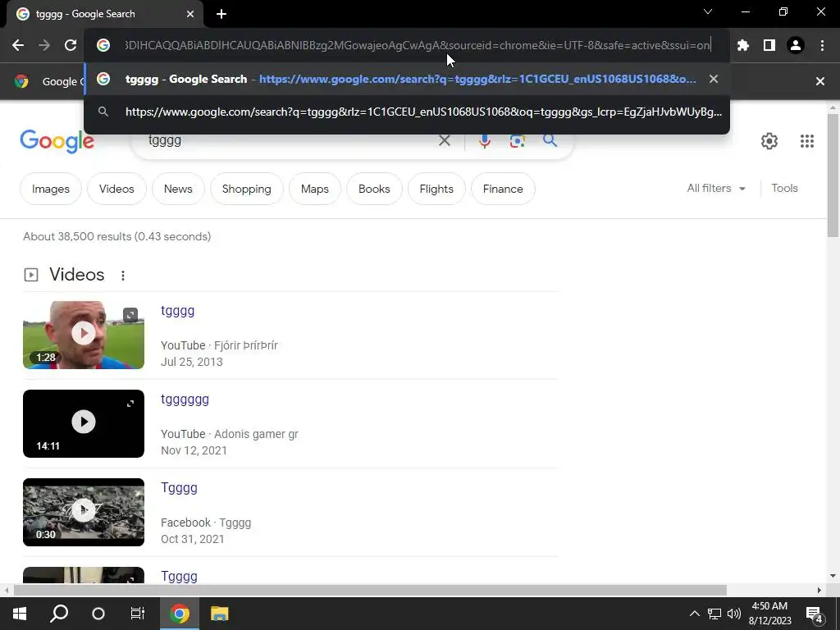
Task: Open Chrome's three-dot menu
Action: pos(822,45)
